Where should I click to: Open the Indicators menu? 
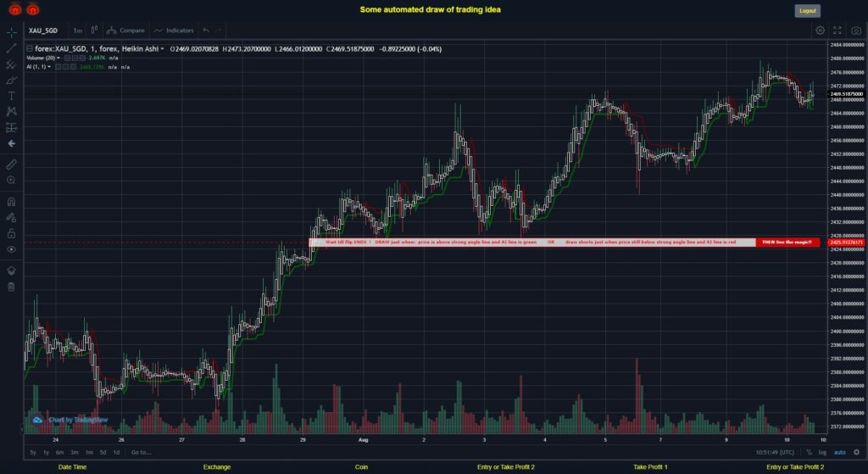coord(175,31)
